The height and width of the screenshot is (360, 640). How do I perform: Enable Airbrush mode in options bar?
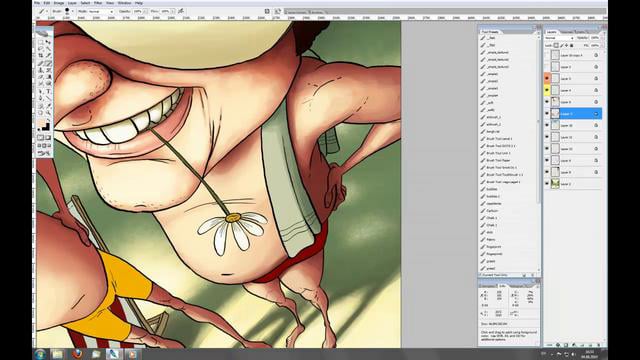coord(181,11)
